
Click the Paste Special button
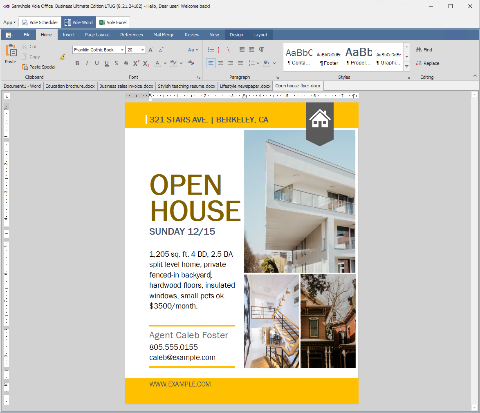38,67
